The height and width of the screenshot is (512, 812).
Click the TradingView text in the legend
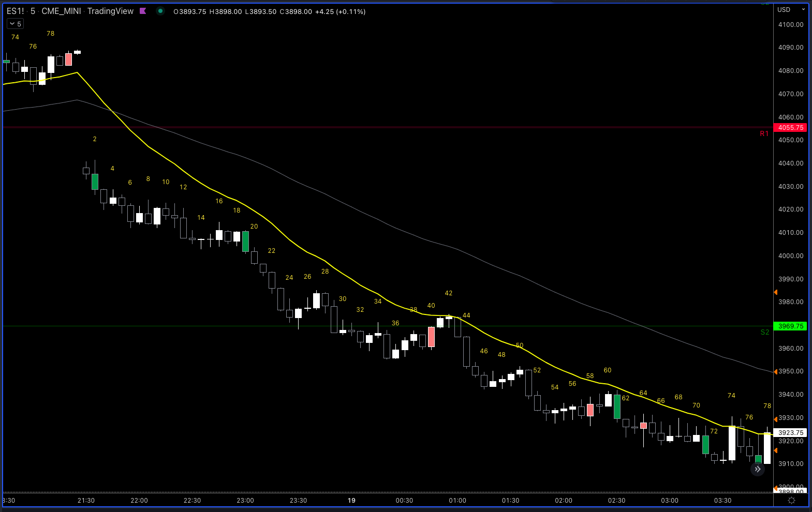[x=110, y=11]
